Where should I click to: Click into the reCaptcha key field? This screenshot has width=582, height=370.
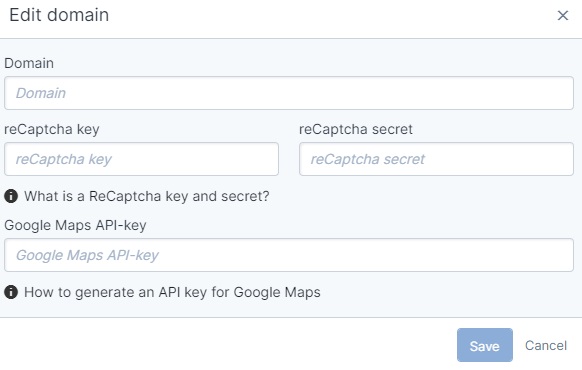(x=141, y=159)
